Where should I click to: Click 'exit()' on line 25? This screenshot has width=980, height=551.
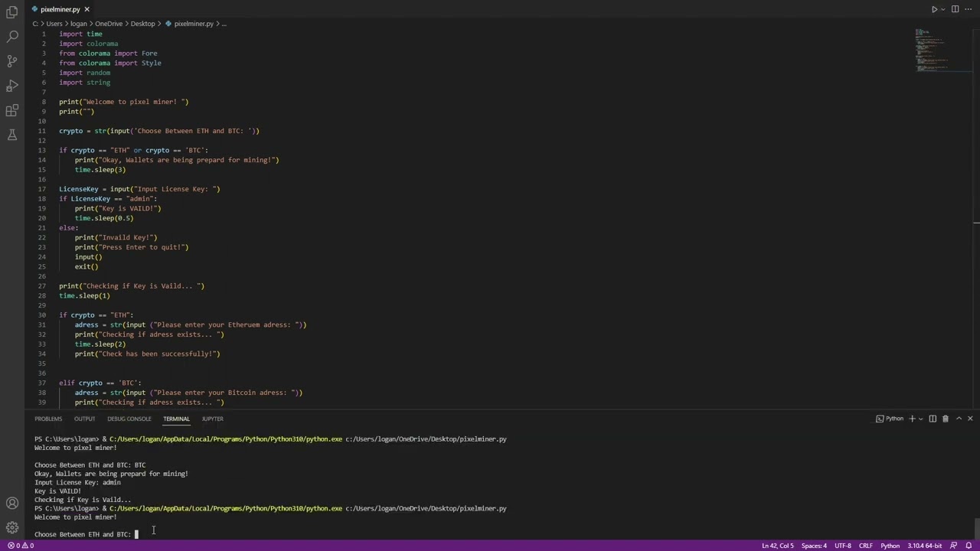(87, 266)
